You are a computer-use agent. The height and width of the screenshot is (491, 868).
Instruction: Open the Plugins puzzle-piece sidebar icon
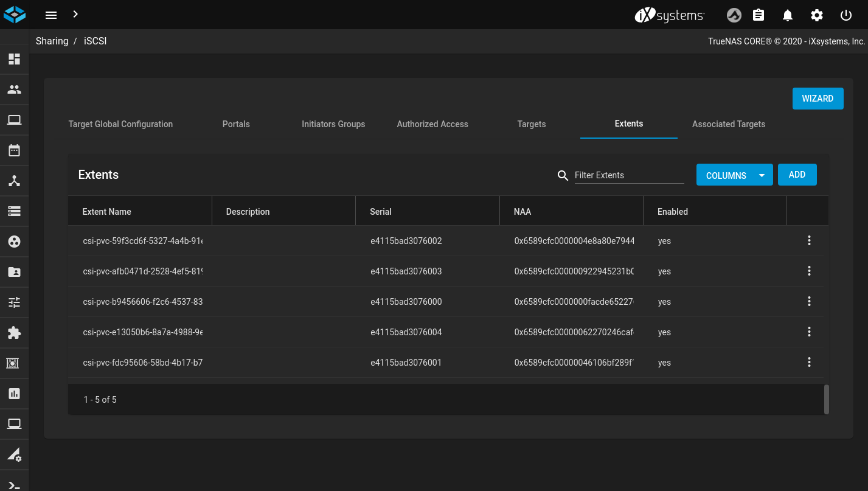tap(14, 333)
